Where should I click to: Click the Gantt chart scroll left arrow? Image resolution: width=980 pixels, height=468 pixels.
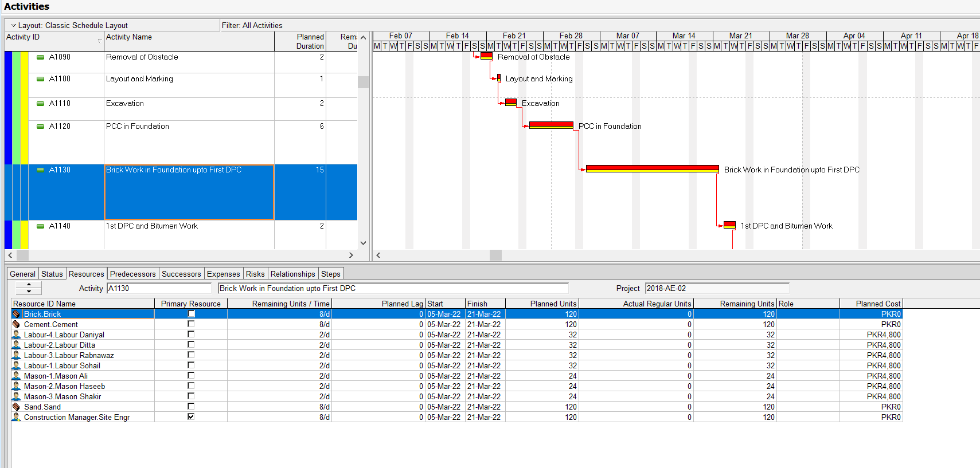tap(378, 255)
